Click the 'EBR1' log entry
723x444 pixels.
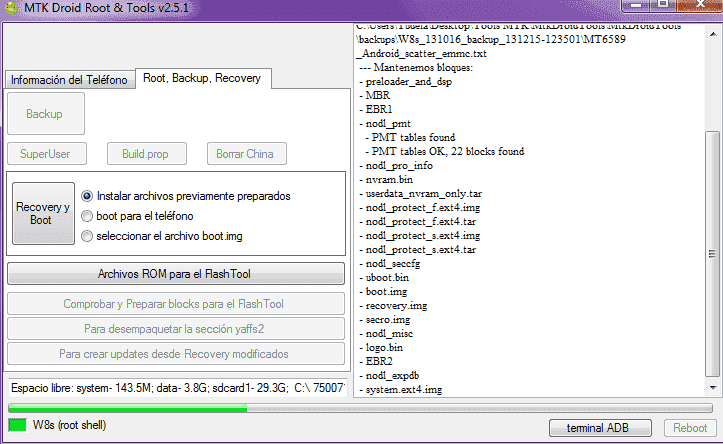[x=379, y=109]
